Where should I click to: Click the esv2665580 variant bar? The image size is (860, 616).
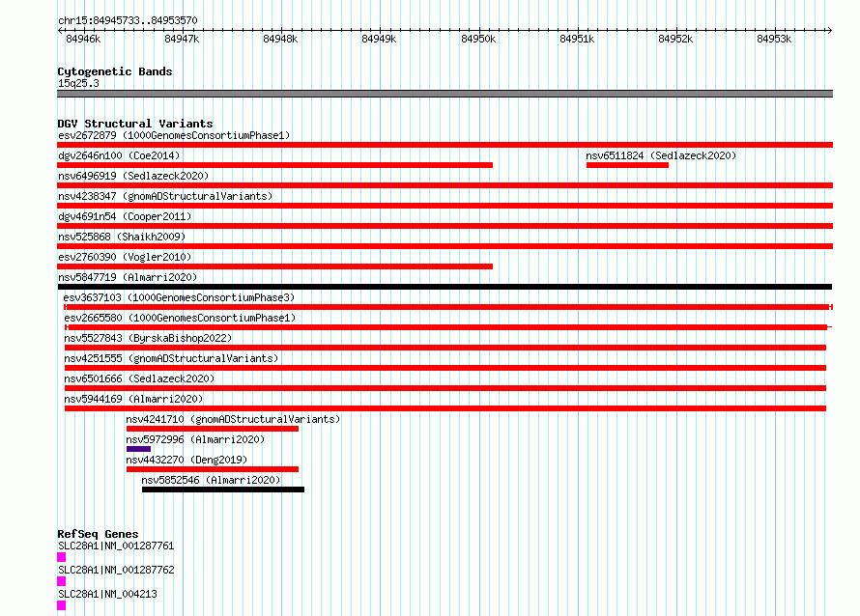coord(448,327)
